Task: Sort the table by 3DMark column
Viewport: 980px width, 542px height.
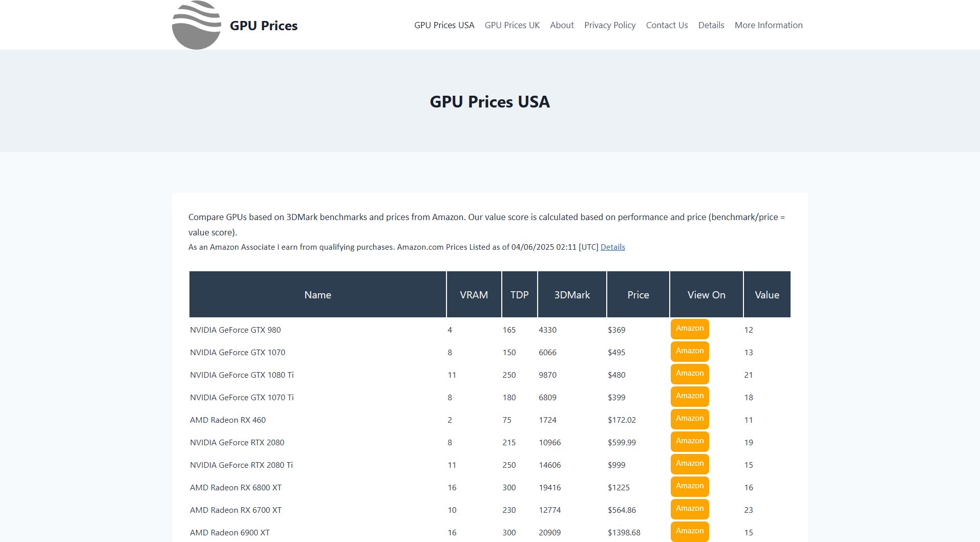Action: point(571,294)
